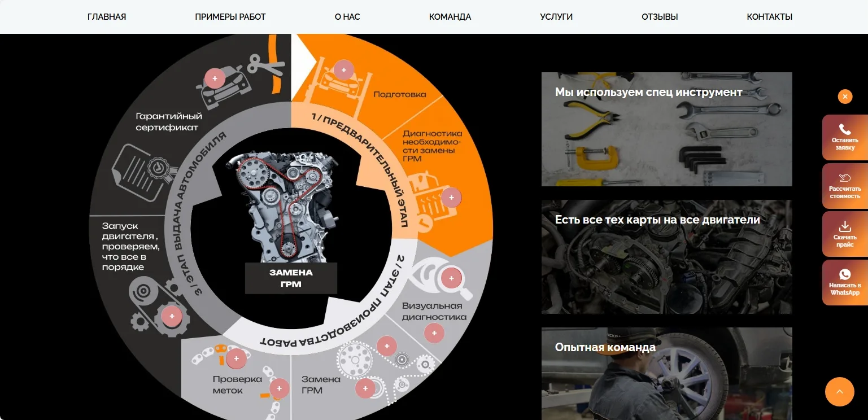Click the Оставить заявку phone button
Screen dimensions: 868x420
[845, 137]
